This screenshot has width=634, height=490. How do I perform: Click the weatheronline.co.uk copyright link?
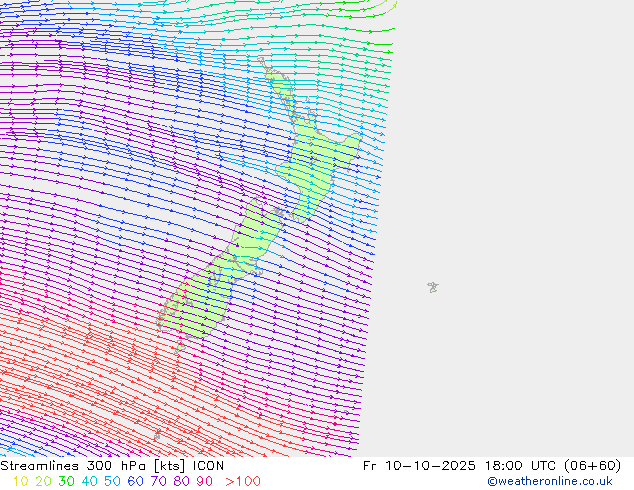(x=550, y=481)
